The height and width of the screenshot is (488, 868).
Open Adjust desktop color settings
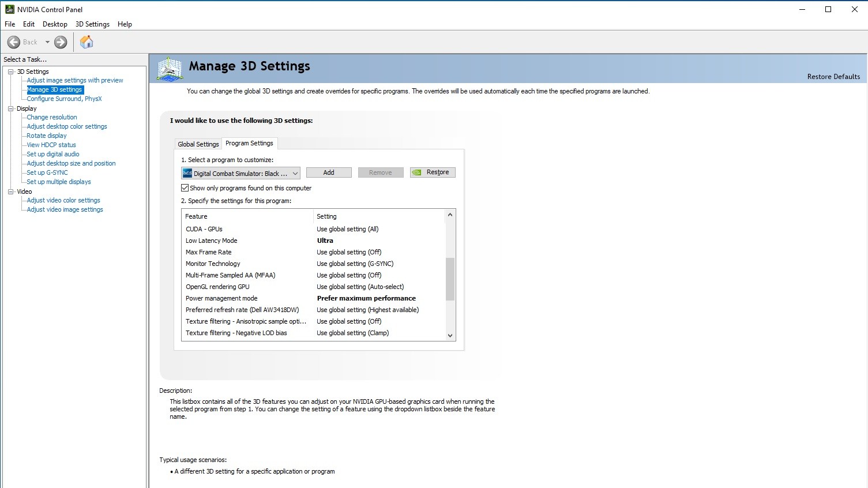point(67,126)
